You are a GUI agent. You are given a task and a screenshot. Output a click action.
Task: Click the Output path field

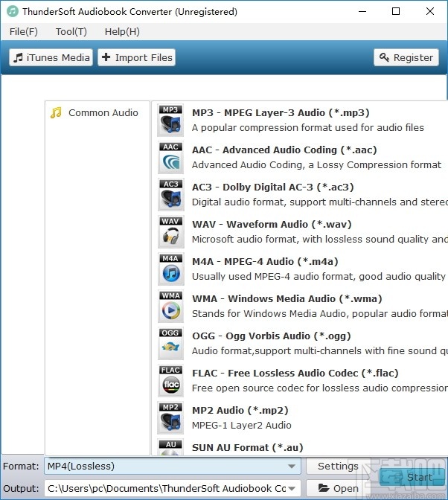pos(173,488)
